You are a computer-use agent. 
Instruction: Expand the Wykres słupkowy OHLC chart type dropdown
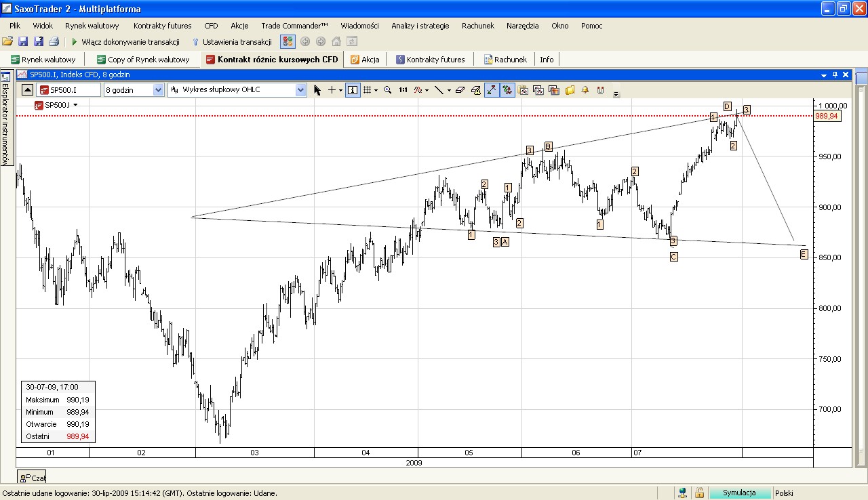tap(300, 90)
